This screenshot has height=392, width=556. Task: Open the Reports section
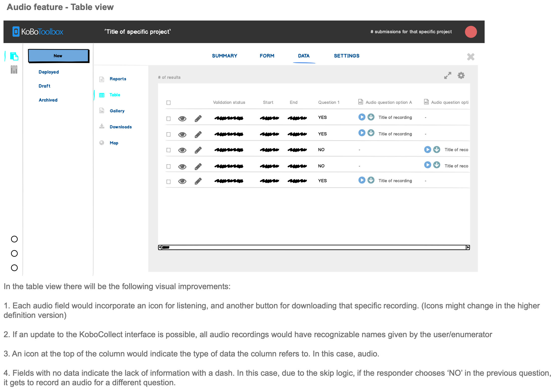(118, 79)
